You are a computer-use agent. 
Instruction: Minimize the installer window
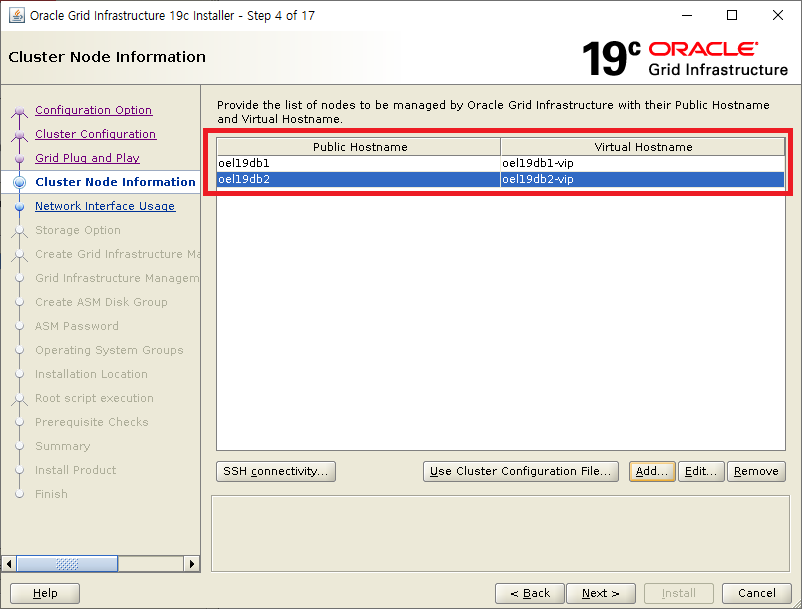[x=687, y=15]
